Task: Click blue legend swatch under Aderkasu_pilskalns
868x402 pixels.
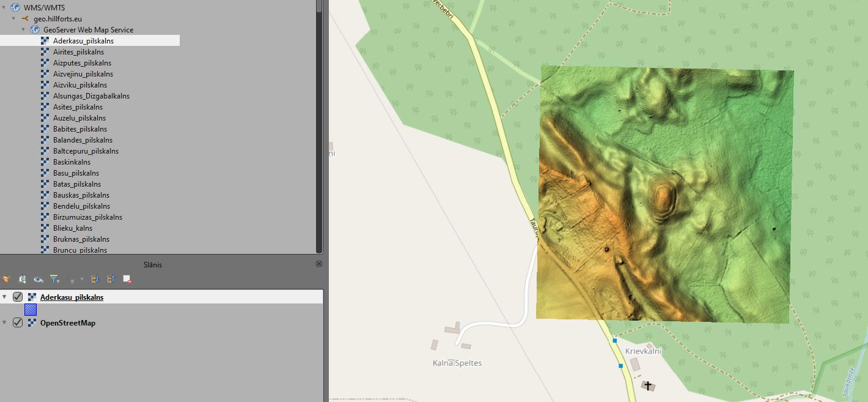Action: point(31,310)
